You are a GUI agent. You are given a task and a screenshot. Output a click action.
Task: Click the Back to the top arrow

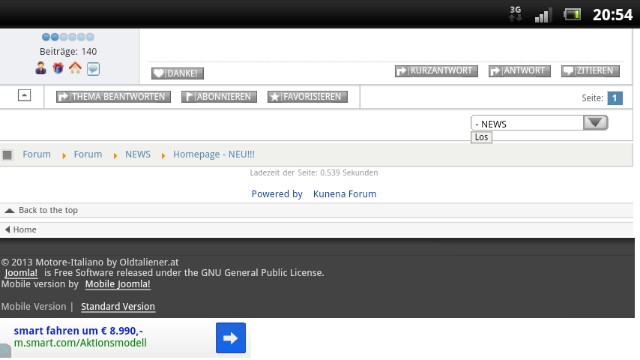pos(10,210)
